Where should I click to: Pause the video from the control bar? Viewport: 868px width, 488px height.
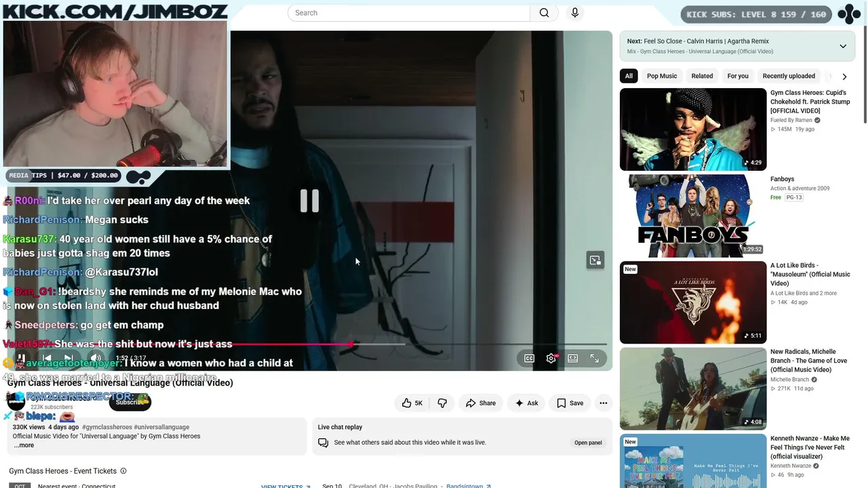21,359
